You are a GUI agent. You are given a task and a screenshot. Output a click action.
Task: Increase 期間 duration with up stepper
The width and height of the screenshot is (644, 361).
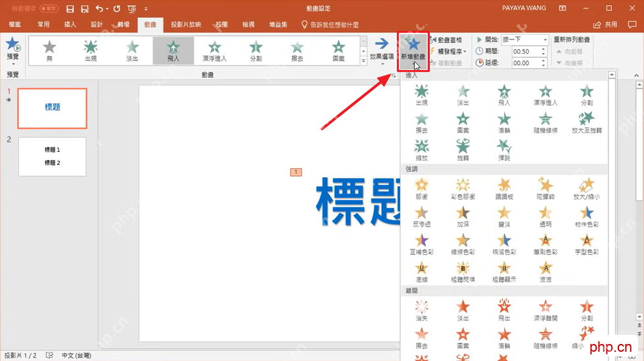[543, 49]
